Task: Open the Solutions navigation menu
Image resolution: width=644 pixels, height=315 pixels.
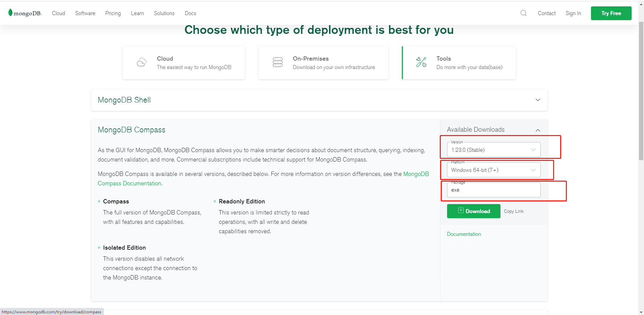Action: click(164, 13)
